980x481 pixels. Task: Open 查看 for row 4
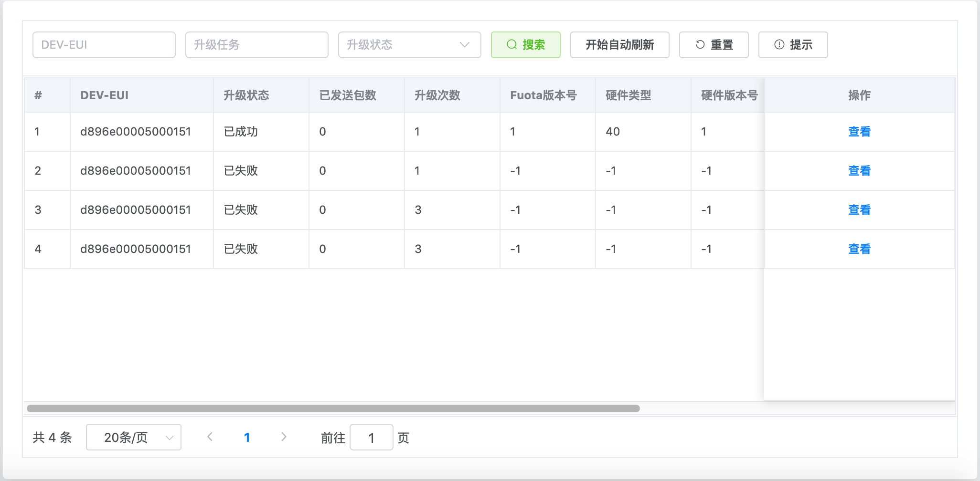(859, 249)
